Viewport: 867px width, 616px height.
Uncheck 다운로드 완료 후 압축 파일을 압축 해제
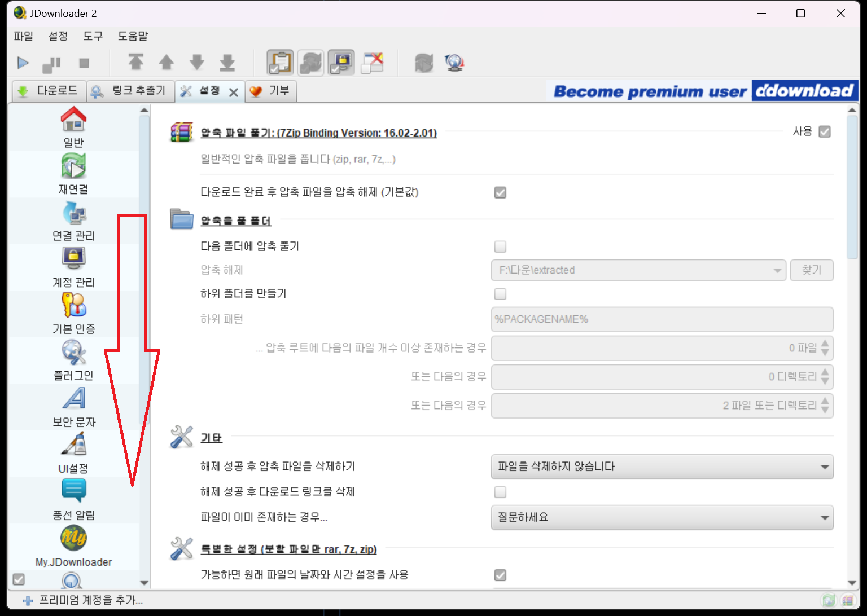pyautogui.click(x=500, y=192)
